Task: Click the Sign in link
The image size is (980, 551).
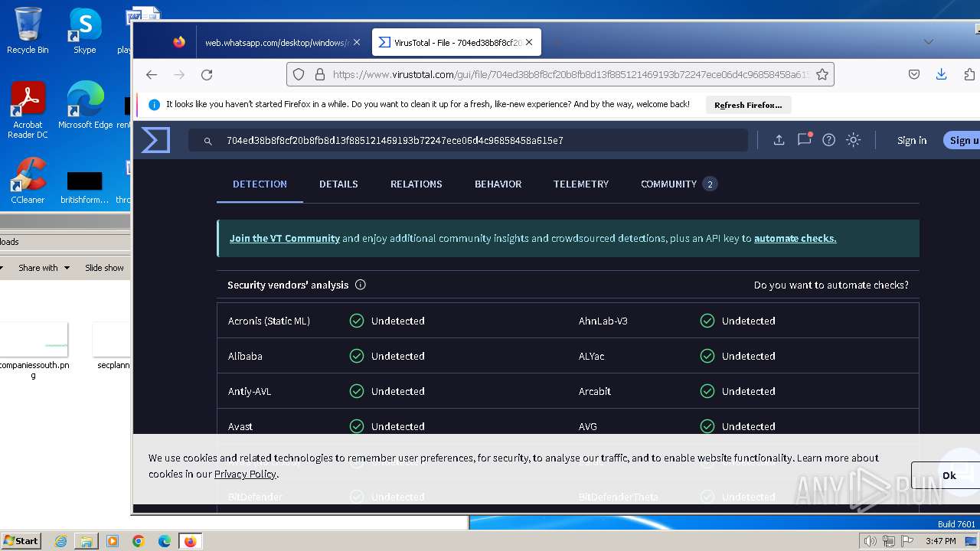Action: click(x=912, y=140)
